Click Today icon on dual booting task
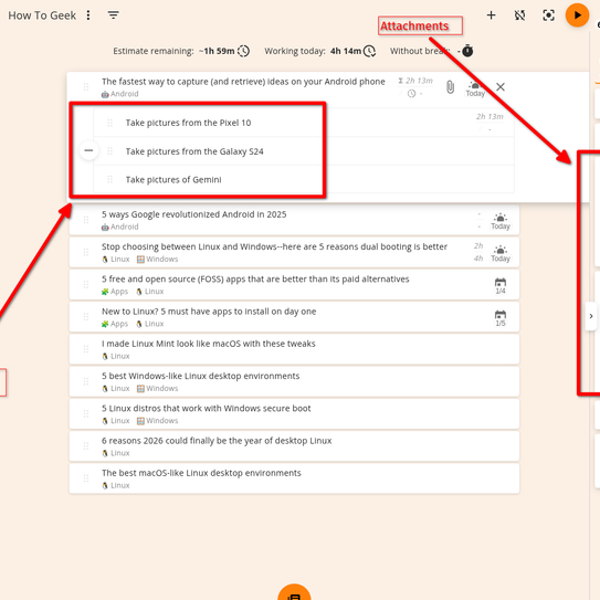 pos(500,253)
